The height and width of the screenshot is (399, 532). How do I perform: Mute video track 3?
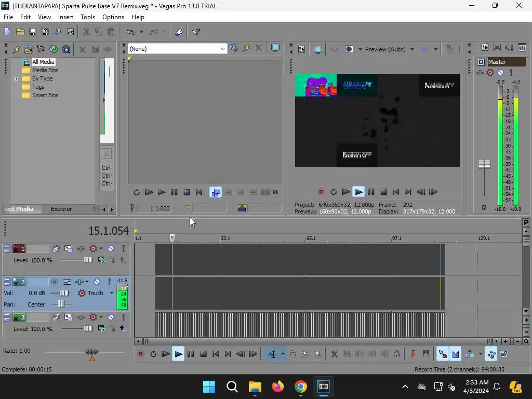pos(111,317)
